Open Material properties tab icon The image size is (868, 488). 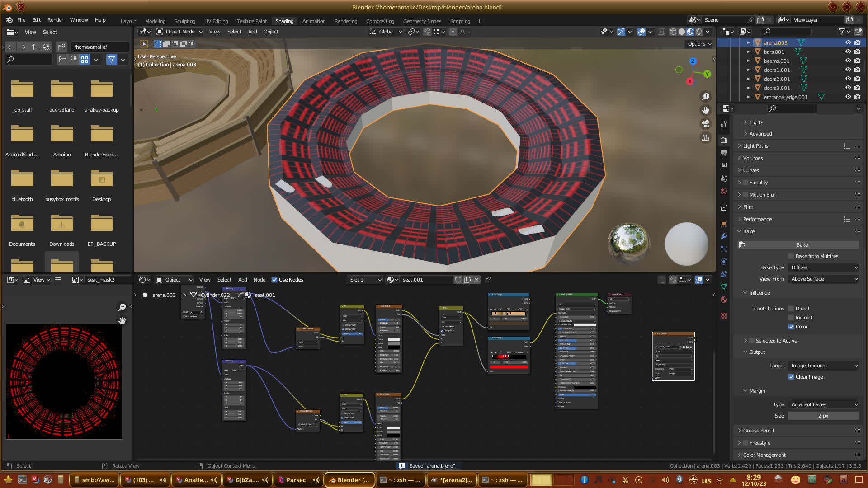click(x=724, y=300)
